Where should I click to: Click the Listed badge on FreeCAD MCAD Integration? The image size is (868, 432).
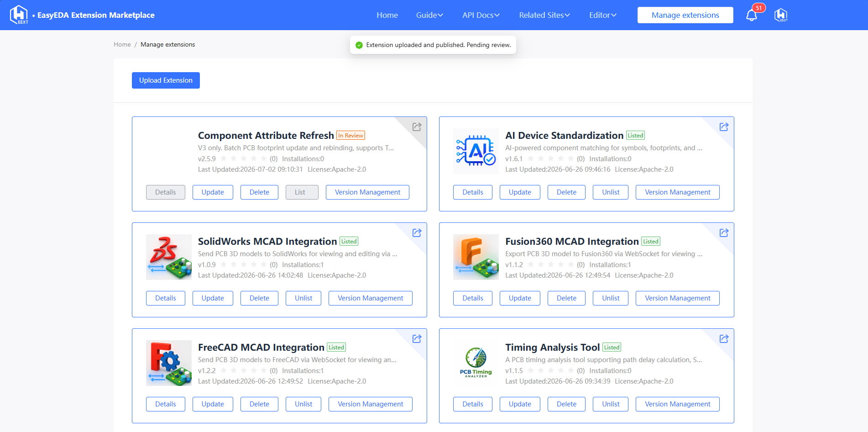[336, 348]
